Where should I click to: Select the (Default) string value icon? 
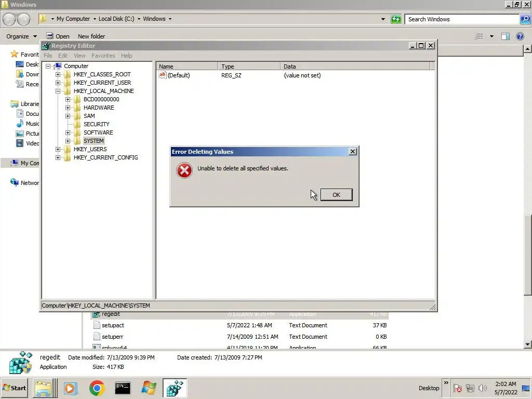(163, 75)
